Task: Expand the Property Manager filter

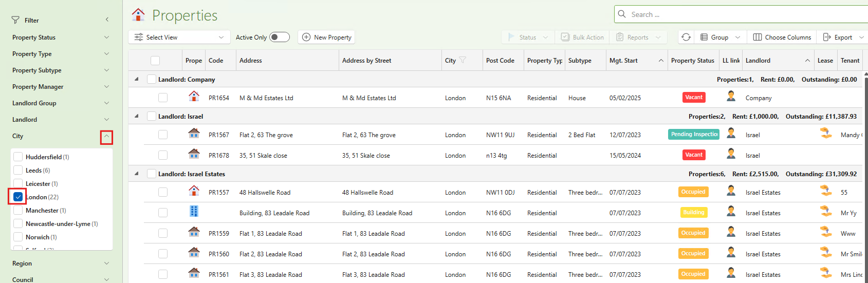Action: [x=106, y=86]
